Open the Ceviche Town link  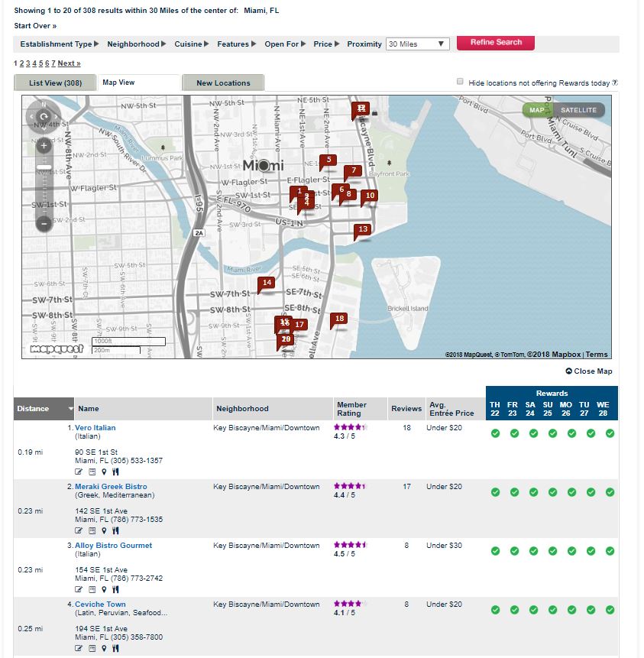point(100,604)
